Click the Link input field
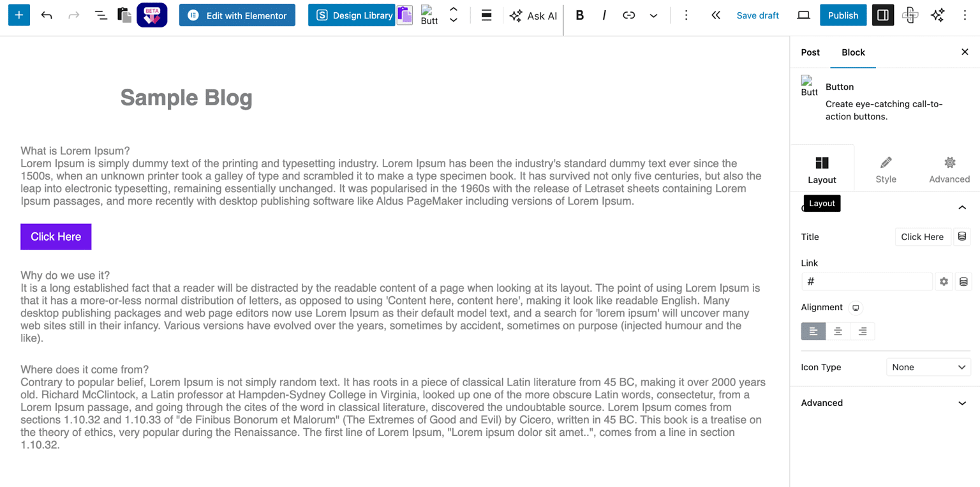 [866, 281]
